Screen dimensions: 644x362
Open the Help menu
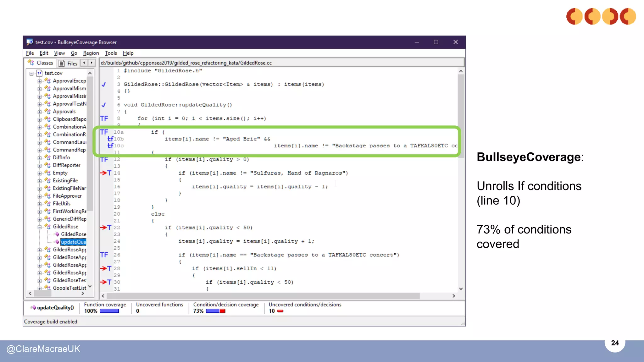(128, 53)
